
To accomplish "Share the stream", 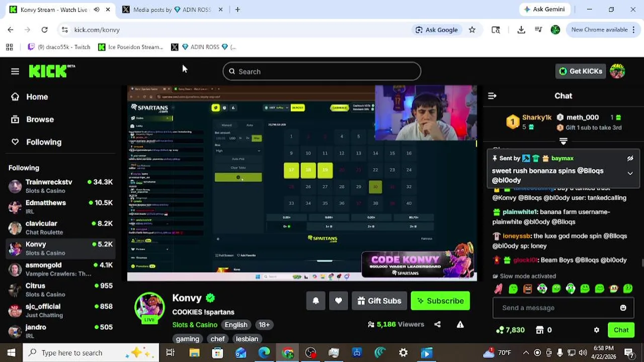I will tap(437, 324).
